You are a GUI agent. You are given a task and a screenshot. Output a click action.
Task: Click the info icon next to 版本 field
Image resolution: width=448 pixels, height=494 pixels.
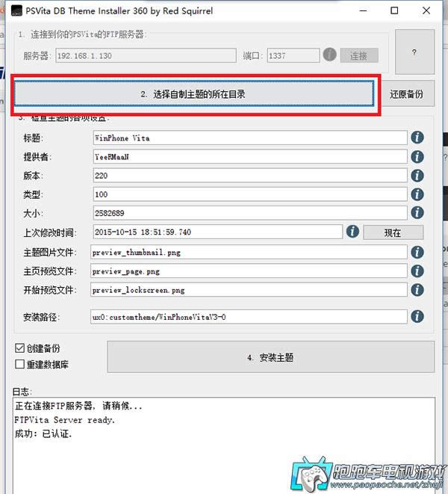[x=417, y=176]
